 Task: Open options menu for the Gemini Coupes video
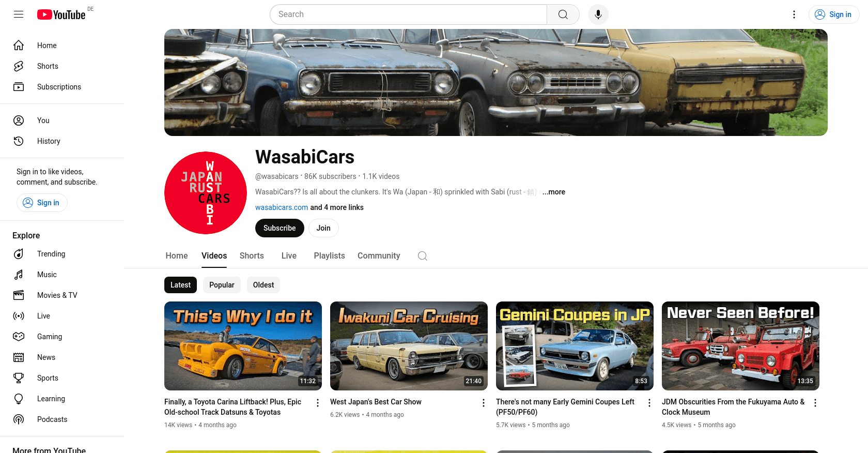tap(649, 403)
